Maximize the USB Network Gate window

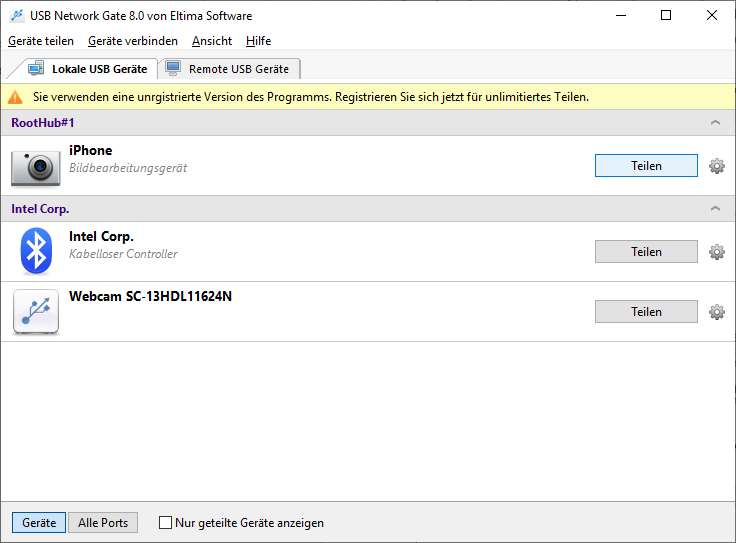(x=666, y=15)
